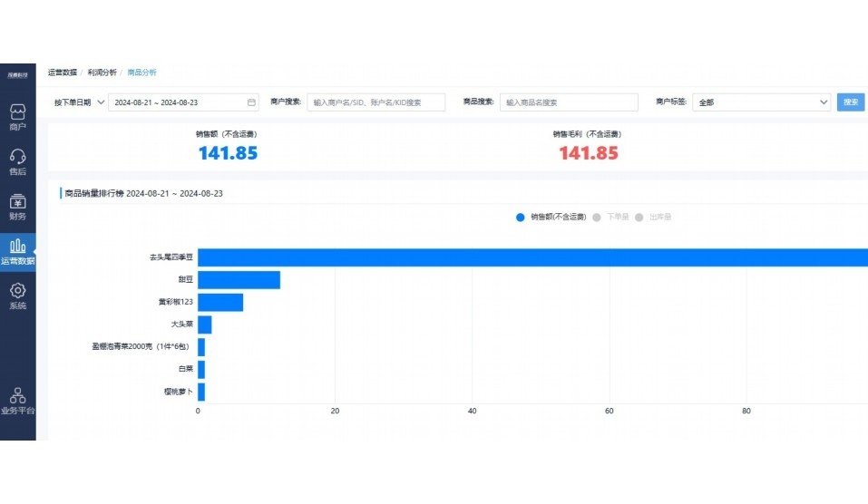Screen dimensions: 868x504
Task: Open the 商户标签 dropdown showing 全部
Action: [x=761, y=102]
